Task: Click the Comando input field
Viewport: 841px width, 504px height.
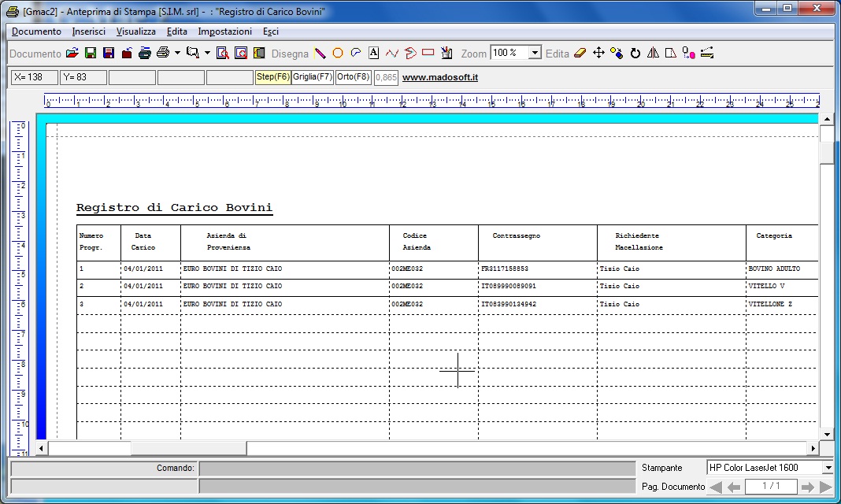Action: [x=417, y=469]
